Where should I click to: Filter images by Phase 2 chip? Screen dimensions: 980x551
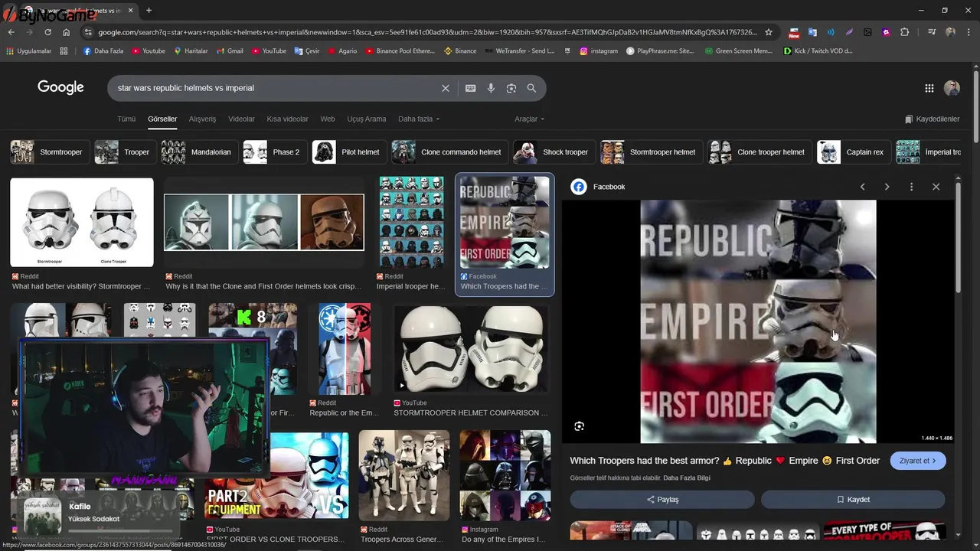pos(275,152)
